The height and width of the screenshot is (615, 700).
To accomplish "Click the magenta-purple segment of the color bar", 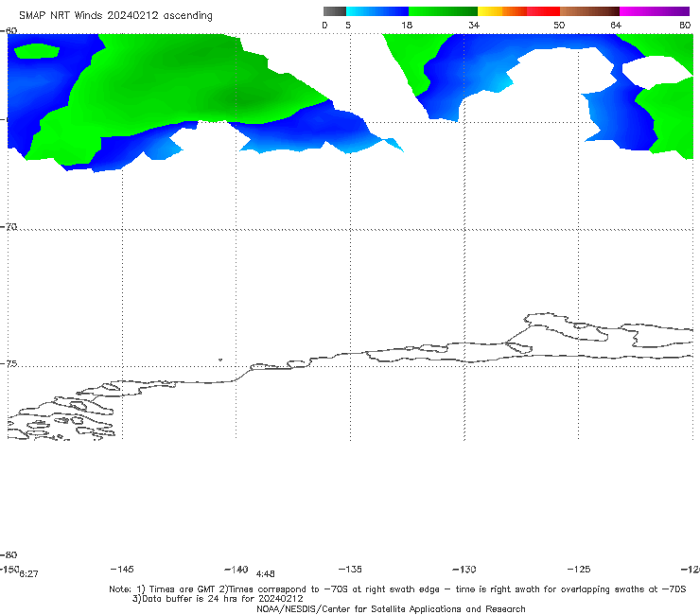I will click(655, 11).
